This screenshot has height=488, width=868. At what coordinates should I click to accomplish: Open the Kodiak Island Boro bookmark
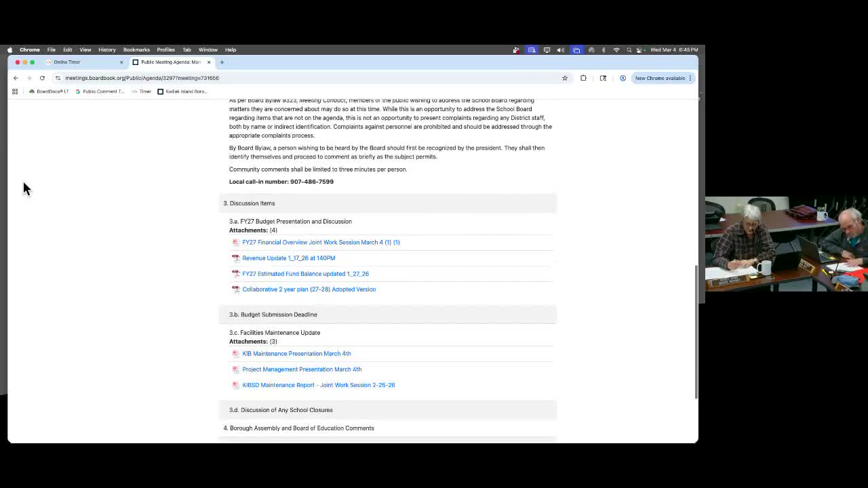point(182,91)
